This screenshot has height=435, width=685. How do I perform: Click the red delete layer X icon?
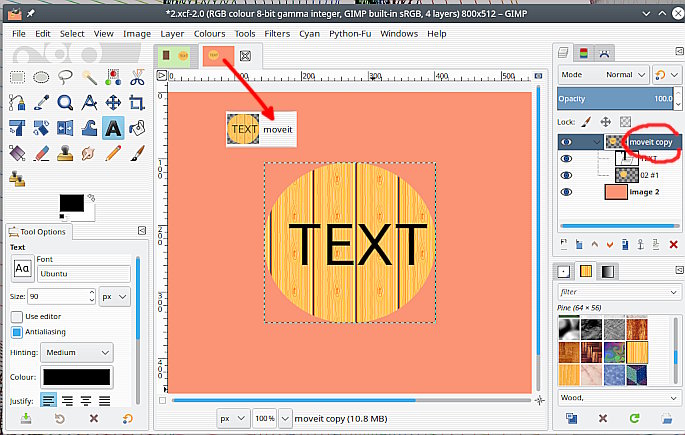[673, 245]
